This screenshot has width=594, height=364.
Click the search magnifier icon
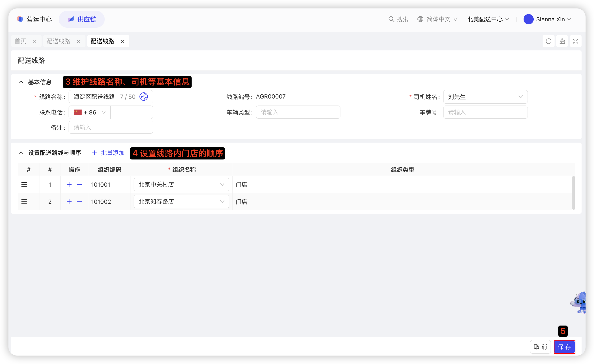point(391,19)
